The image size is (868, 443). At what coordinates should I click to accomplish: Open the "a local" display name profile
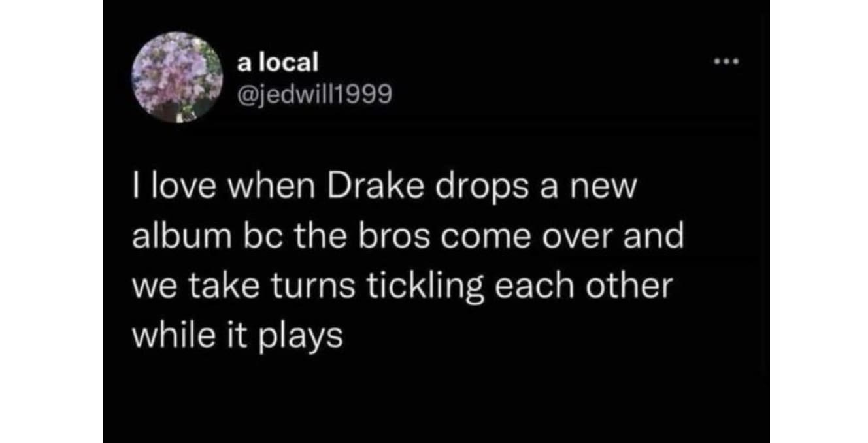tap(278, 63)
